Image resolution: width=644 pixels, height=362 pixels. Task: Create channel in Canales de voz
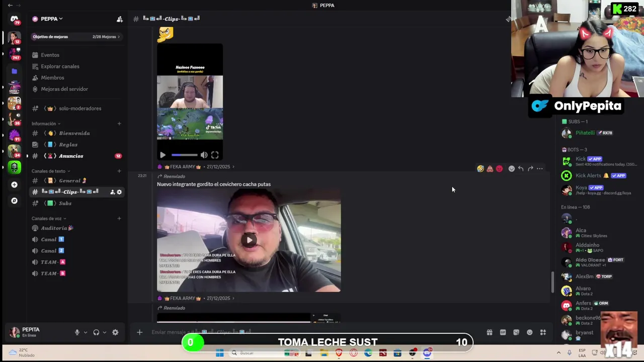(119, 219)
